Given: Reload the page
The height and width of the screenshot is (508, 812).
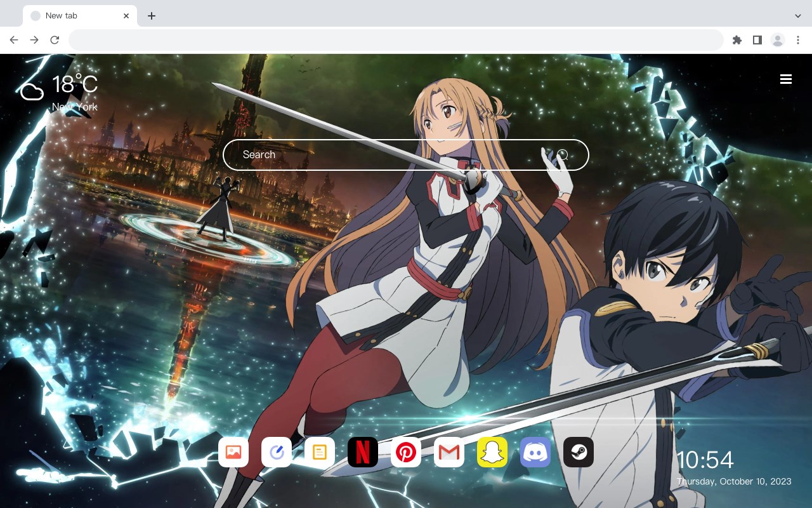Looking at the screenshot, I should pyautogui.click(x=55, y=40).
